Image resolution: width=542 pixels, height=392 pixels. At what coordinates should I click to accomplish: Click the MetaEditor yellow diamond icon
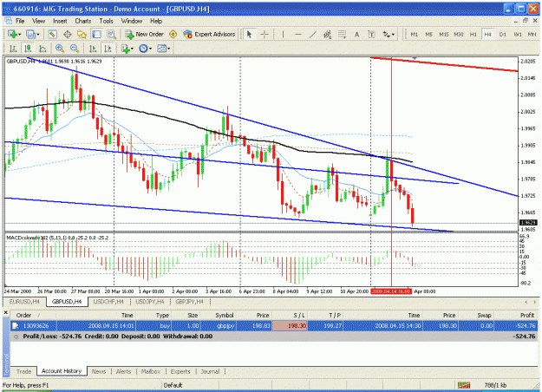[x=173, y=34]
